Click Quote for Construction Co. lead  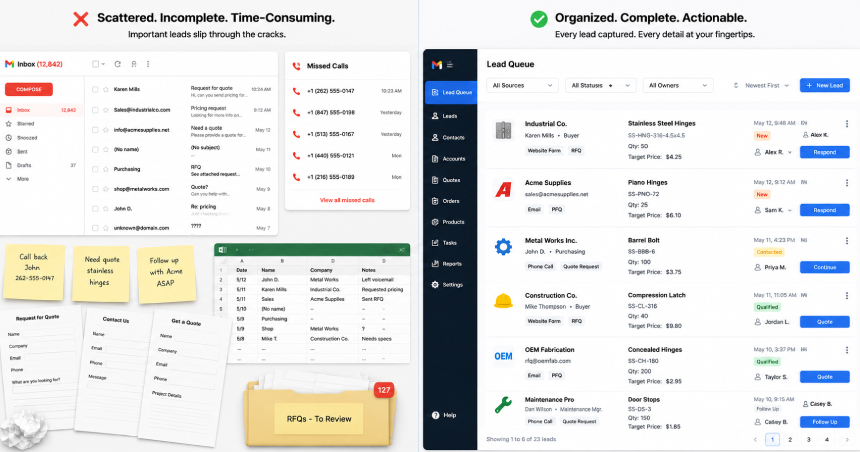pyautogui.click(x=825, y=322)
